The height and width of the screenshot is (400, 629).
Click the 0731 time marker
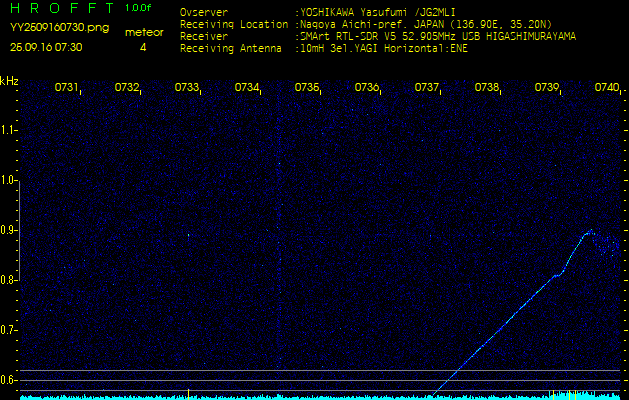click(67, 88)
